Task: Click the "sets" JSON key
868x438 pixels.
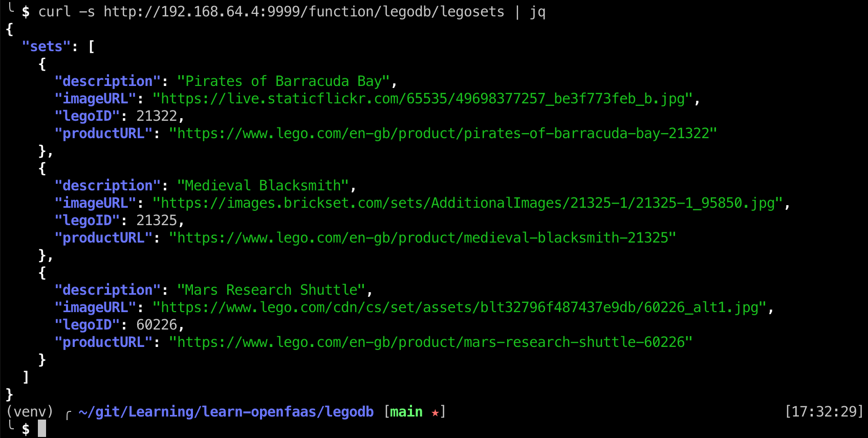Action: coord(46,47)
